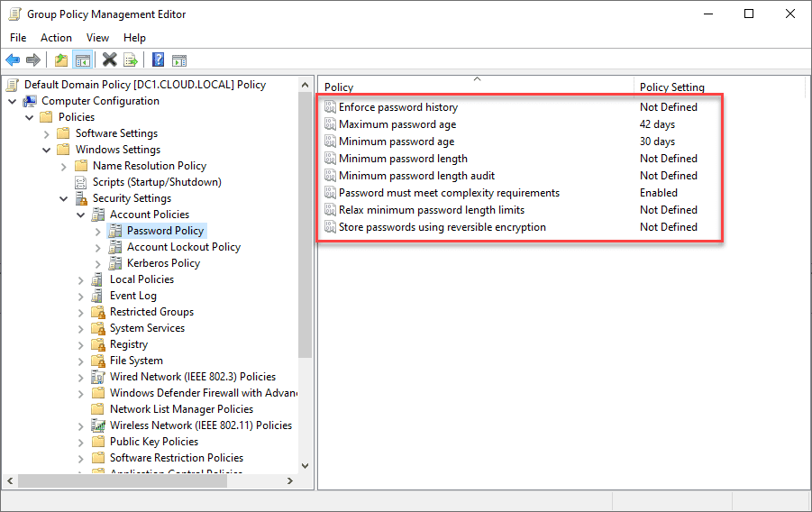The height and width of the screenshot is (512, 812).
Task: Select Software Restriction Policies tree item
Action: [177, 458]
